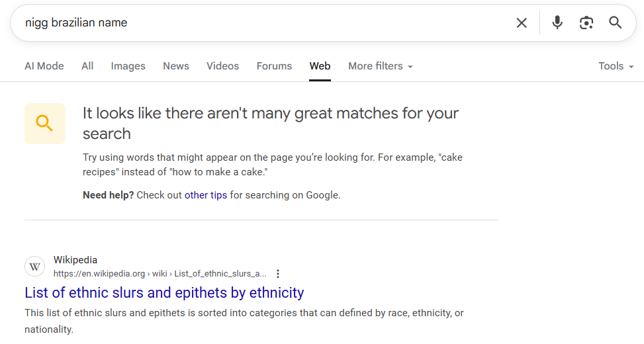Select the Forums tab

coord(274,66)
